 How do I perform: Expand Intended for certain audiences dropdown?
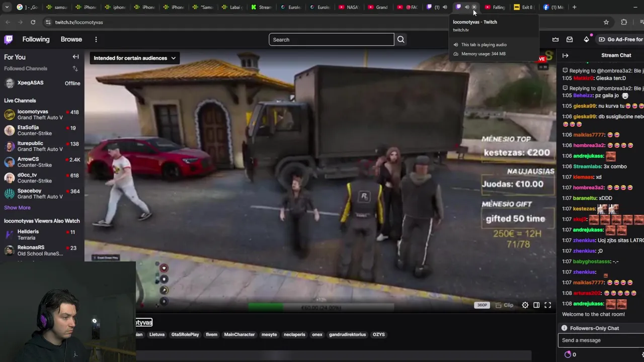tap(134, 58)
